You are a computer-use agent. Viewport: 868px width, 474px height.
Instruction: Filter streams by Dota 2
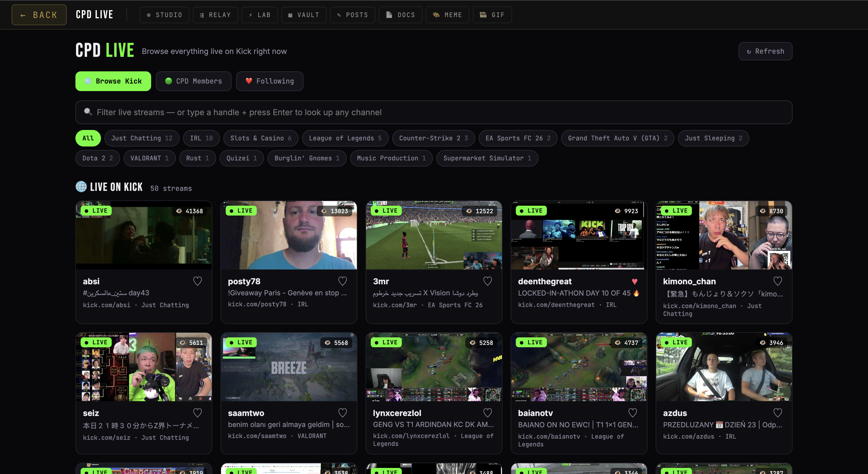point(98,158)
